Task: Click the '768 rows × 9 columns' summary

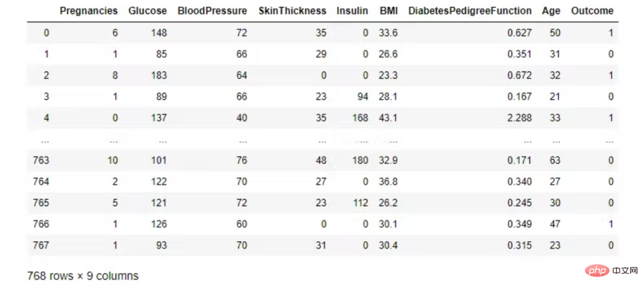Action: click(x=83, y=276)
